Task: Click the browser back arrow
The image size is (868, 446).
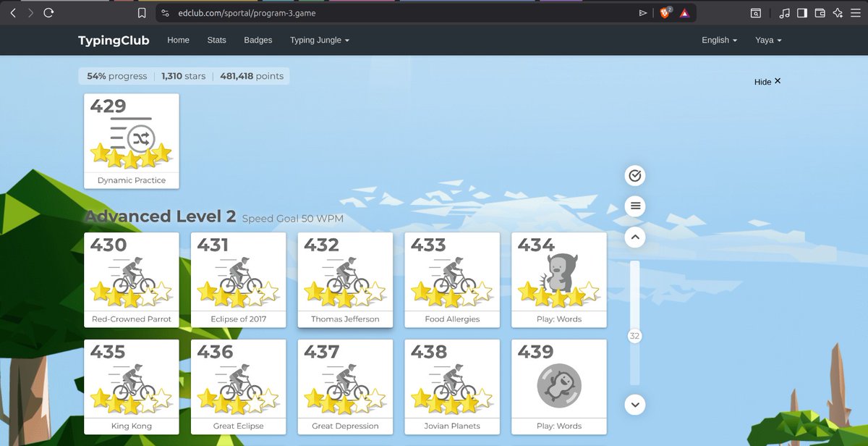Action: [x=13, y=12]
